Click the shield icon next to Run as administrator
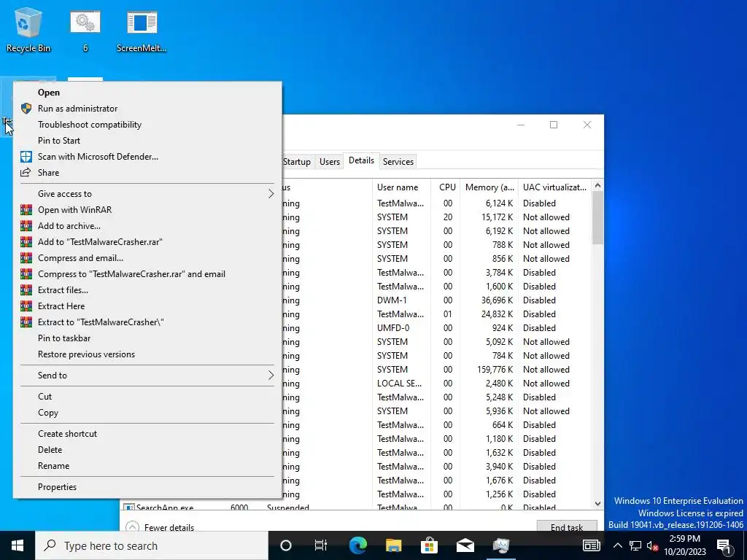Image resolution: width=747 pixels, height=560 pixels. coord(26,109)
